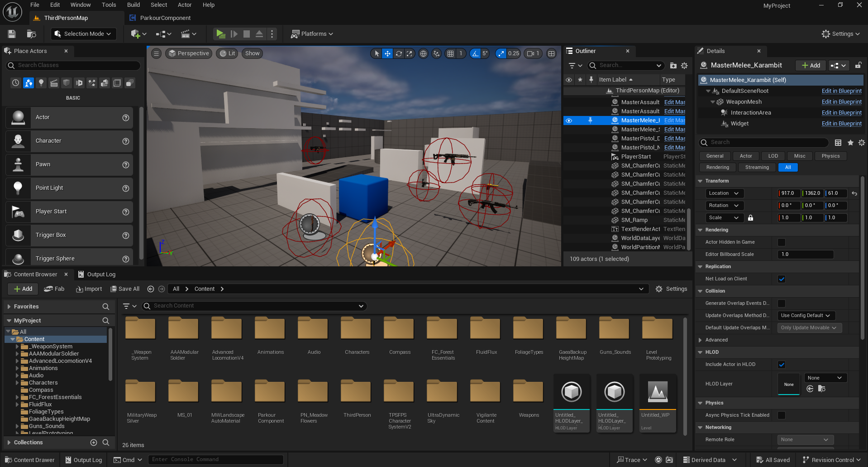Select the Lights category icon in Place Actors
Screen dimensions: 868x467
pyautogui.click(x=41, y=83)
